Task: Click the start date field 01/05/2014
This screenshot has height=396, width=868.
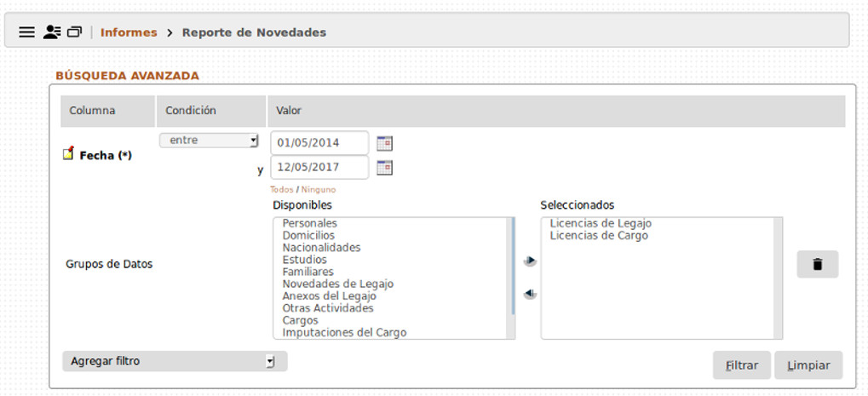Action: coord(319,143)
